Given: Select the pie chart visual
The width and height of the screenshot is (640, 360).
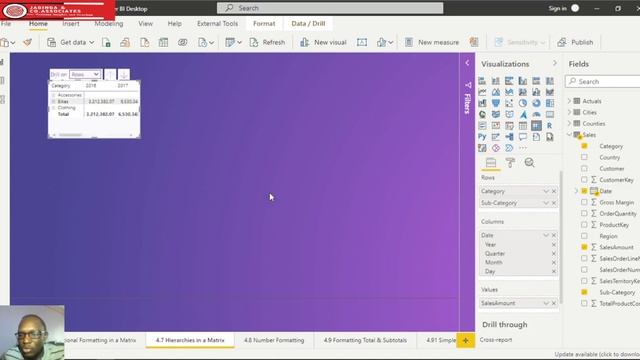Looking at the screenshot, I should coord(523,103).
